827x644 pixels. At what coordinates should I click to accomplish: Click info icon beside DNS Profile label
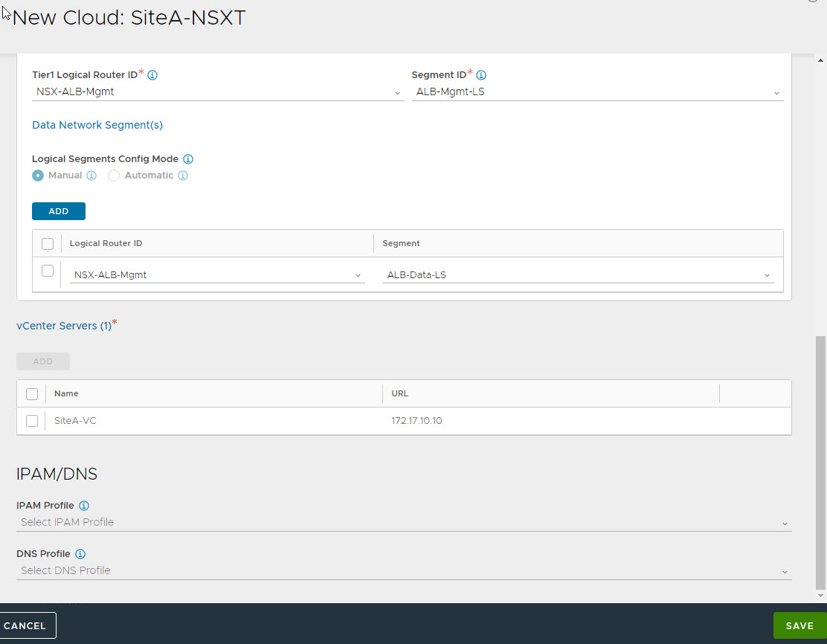tap(80, 554)
